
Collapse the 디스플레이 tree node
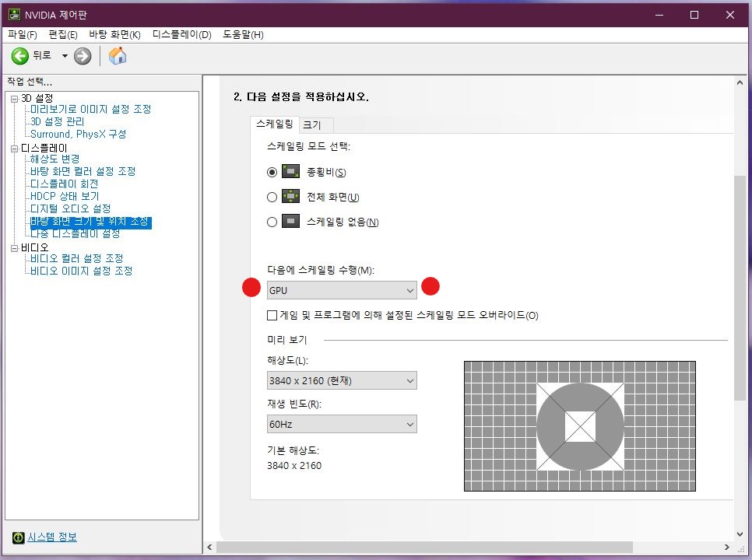pyautogui.click(x=14, y=149)
